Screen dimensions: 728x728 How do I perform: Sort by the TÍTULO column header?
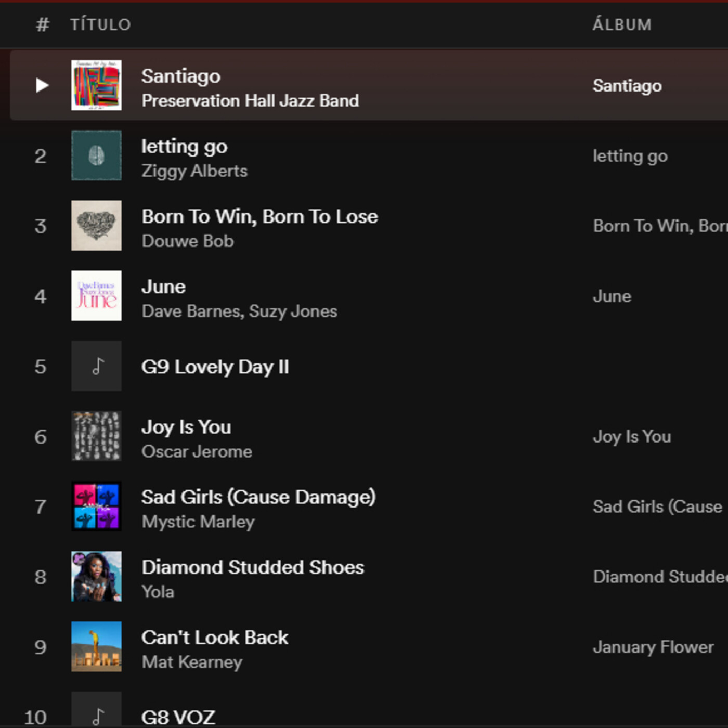pos(100,24)
